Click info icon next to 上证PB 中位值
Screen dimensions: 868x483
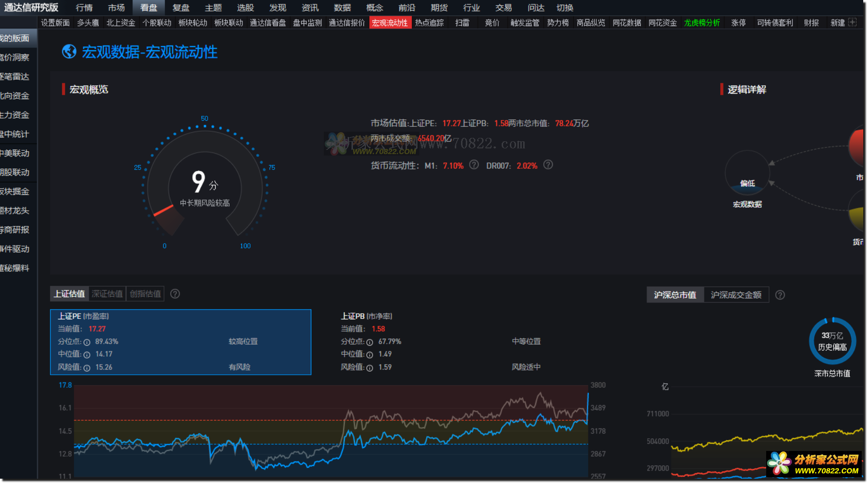point(370,355)
